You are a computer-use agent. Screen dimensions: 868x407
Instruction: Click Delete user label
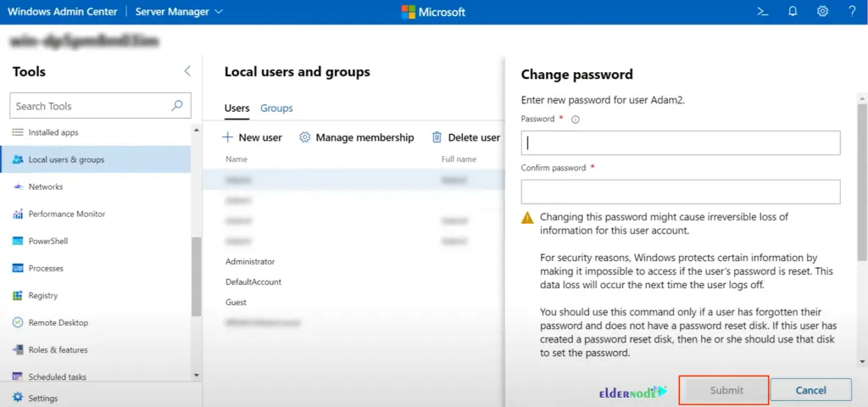pos(474,137)
